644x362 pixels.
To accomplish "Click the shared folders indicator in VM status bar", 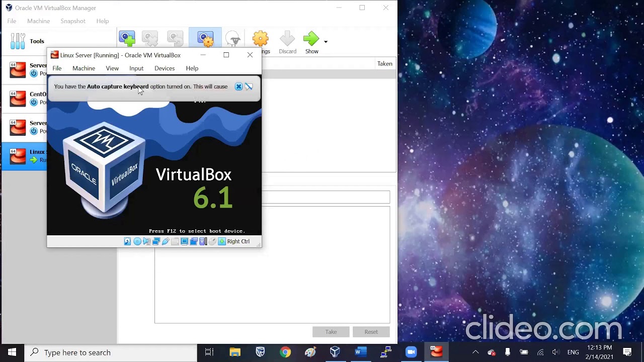I will 175,241.
